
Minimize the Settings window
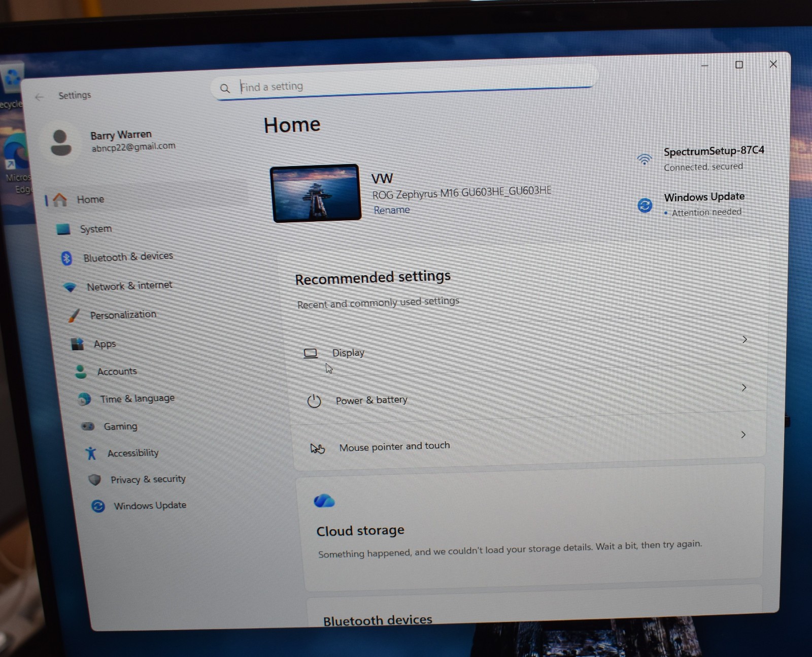(704, 65)
